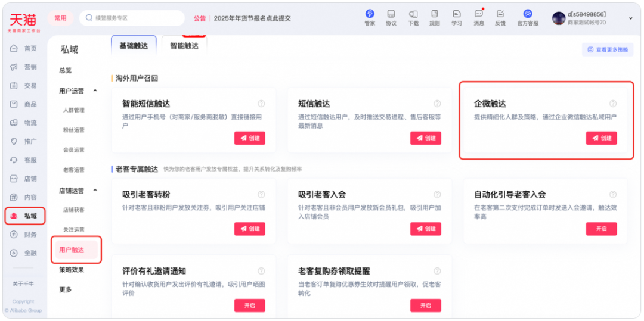Focus the 续签服务专区 search field

[x=132, y=18]
